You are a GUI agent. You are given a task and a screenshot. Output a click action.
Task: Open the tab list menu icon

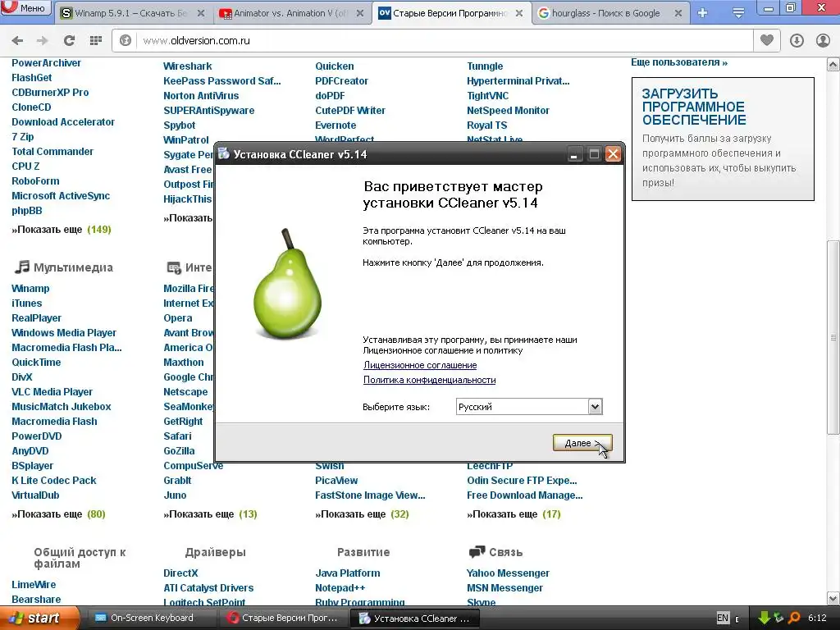click(x=738, y=13)
